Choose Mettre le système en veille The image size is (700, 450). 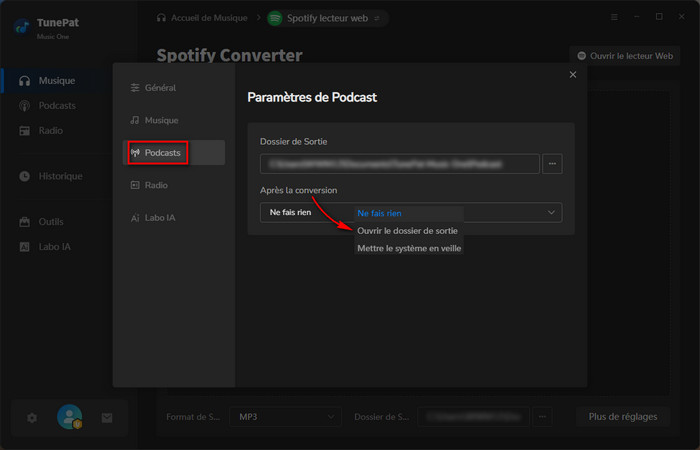tap(409, 248)
